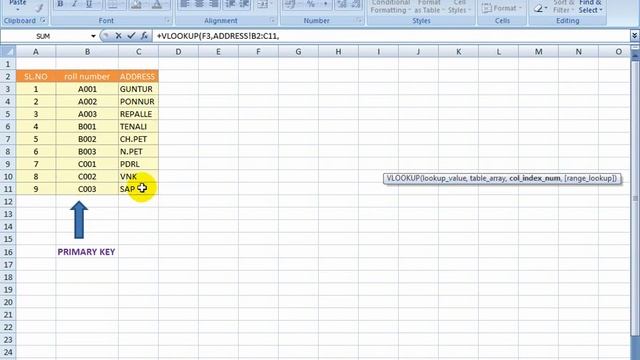Click the Select All corner triangle
The image size is (640, 360).
pyautogui.click(x=8, y=52)
